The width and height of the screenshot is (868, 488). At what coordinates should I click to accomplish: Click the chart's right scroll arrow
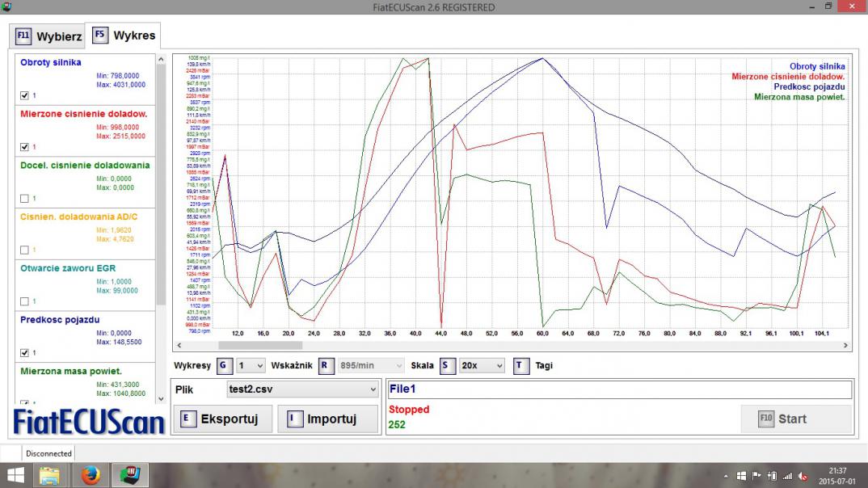tap(845, 345)
